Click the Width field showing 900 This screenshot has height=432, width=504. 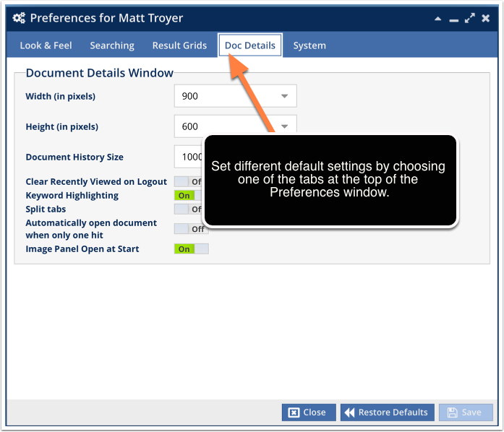pyautogui.click(x=235, y=96)
